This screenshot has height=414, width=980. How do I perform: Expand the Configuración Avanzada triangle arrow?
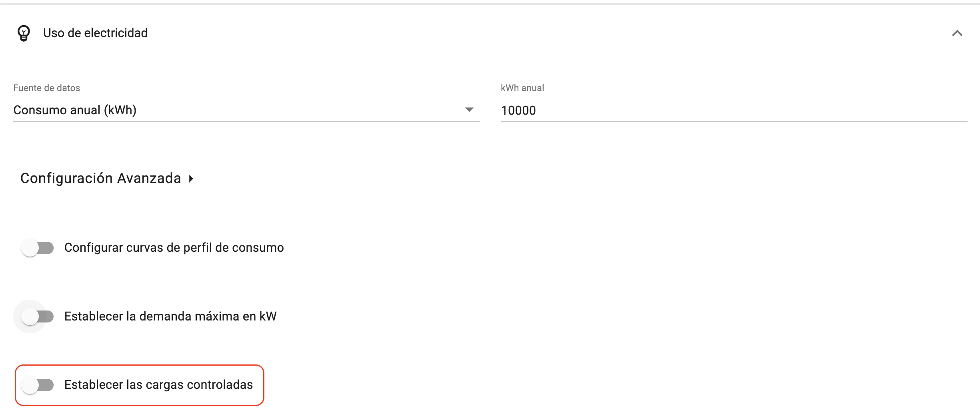[191, 179]
